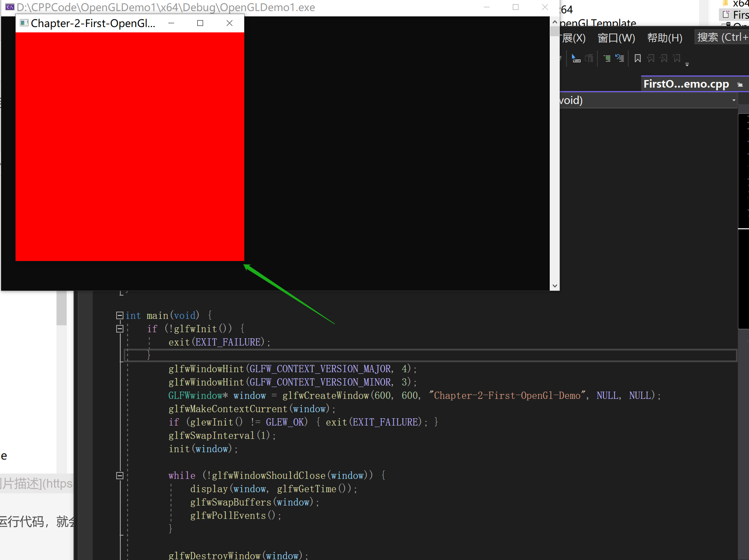Click the glfwCreateWindow function call
Screen dimensions: 749x560
tap(326, 395)
